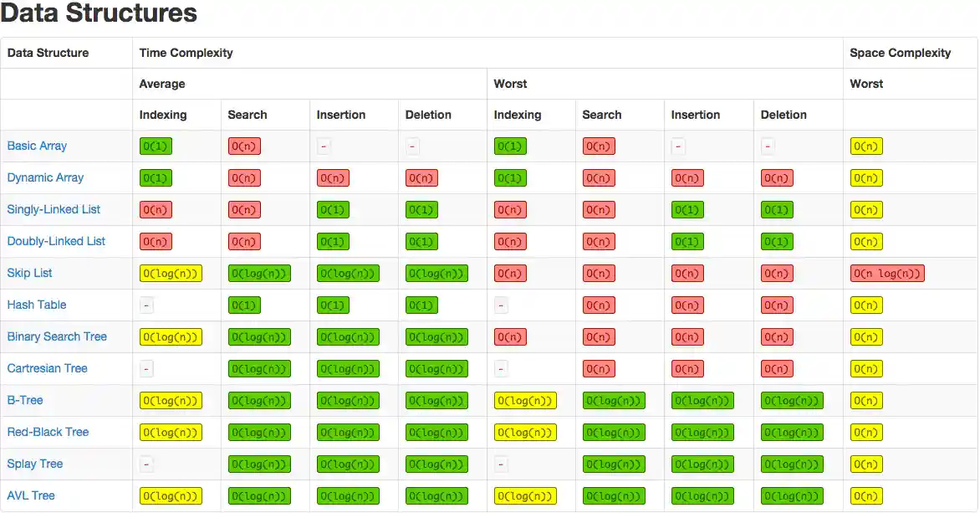Click the Cartresian Tree link
The width and height of the screenshot is (980, 513).
[47, 368]
